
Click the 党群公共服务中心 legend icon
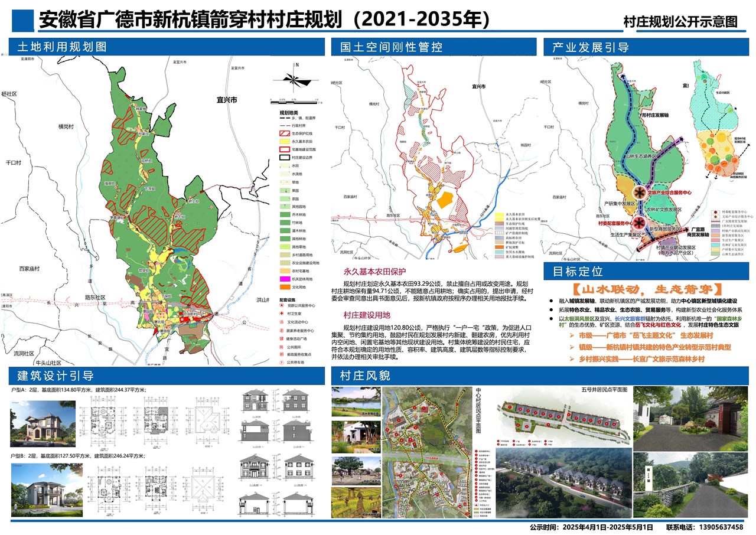pyautogui.click(x=281, y=306)
